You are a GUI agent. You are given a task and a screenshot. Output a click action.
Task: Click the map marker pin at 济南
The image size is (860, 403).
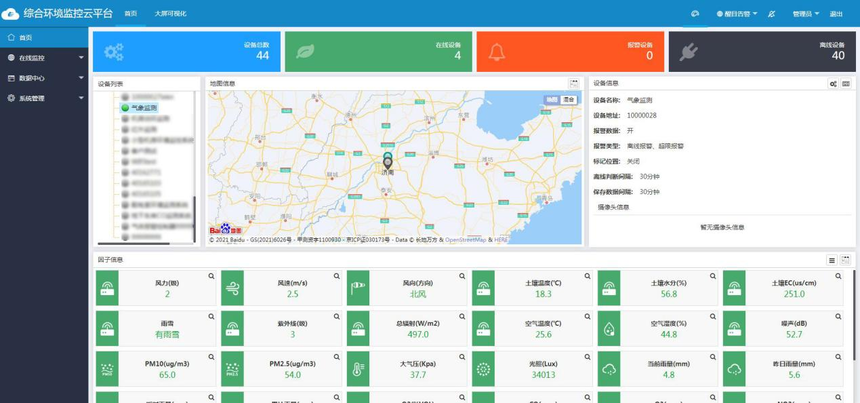pos(388,162)
